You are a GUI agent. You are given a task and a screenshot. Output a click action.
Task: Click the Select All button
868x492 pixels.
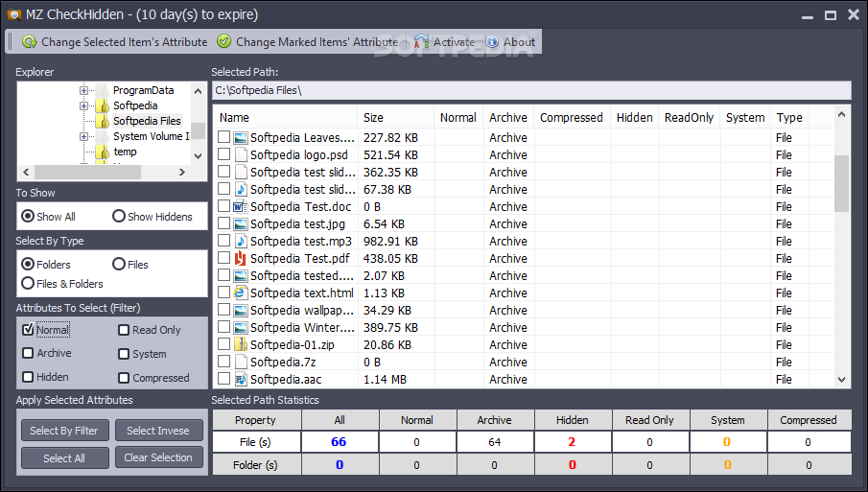64,458
